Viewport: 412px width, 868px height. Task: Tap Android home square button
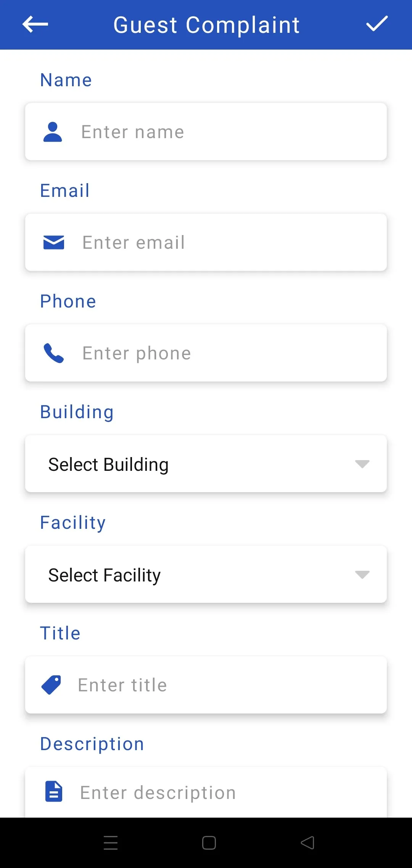tap(209, 842)
